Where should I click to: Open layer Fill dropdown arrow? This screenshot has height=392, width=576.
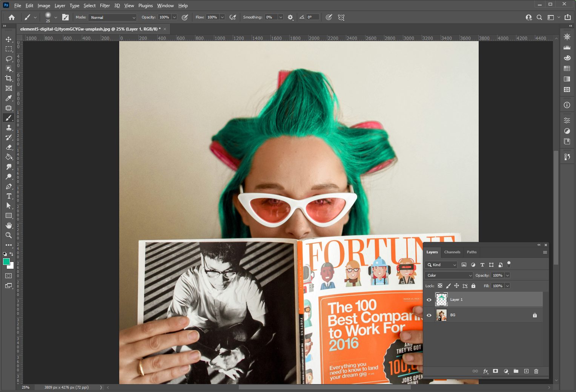[x=507, y=286]
